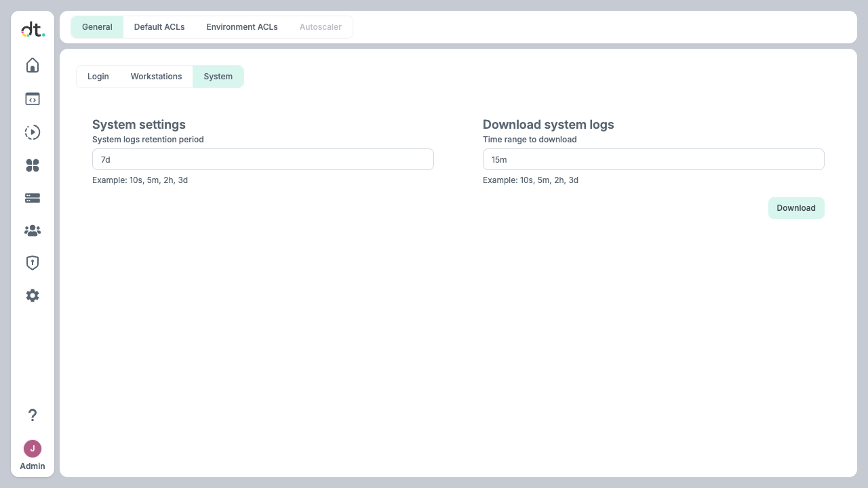The image size is (868, 488).
Task: Switch to the Environment ACLs tab
Action: [x=242, y=27]
